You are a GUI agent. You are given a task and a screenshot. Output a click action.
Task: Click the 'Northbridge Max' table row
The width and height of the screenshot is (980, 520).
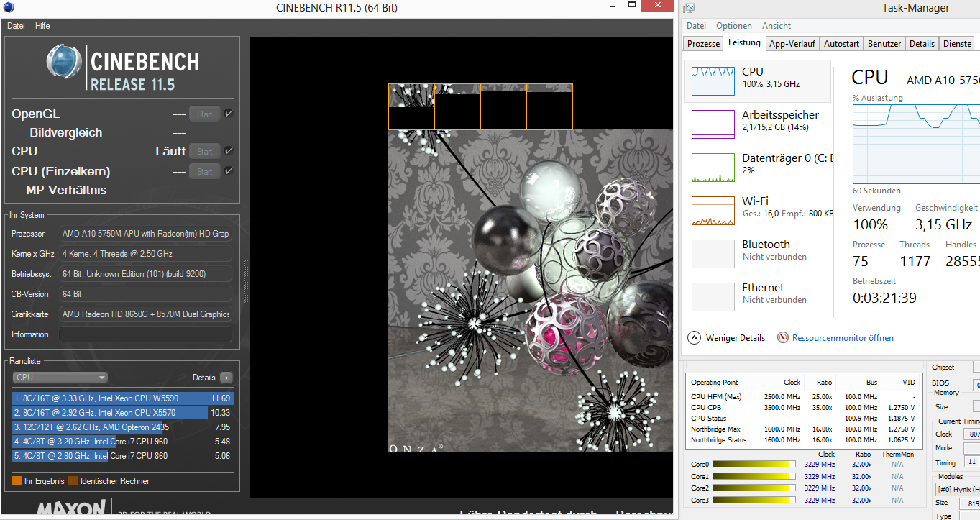[x=804, y=429]
